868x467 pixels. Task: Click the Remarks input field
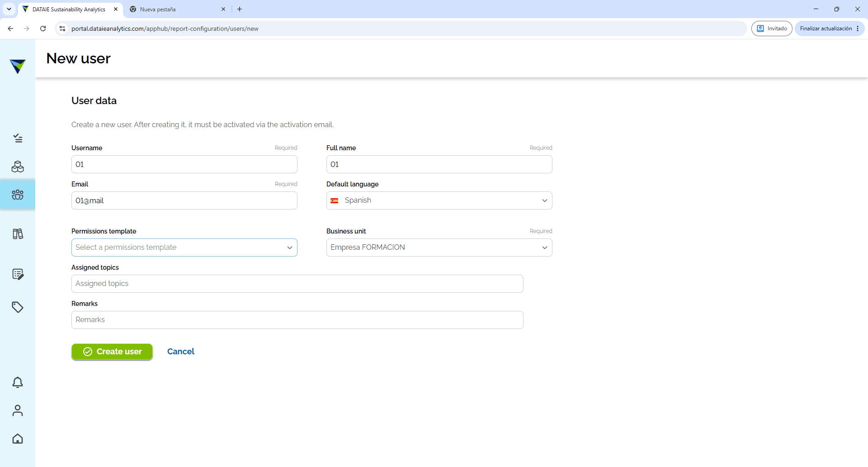pos(297,320)
